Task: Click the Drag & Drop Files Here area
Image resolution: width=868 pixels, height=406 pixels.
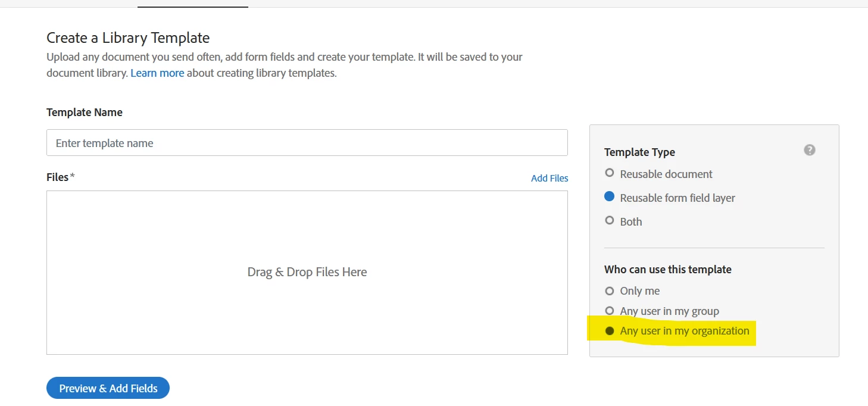Action: [x=307, y=272]
